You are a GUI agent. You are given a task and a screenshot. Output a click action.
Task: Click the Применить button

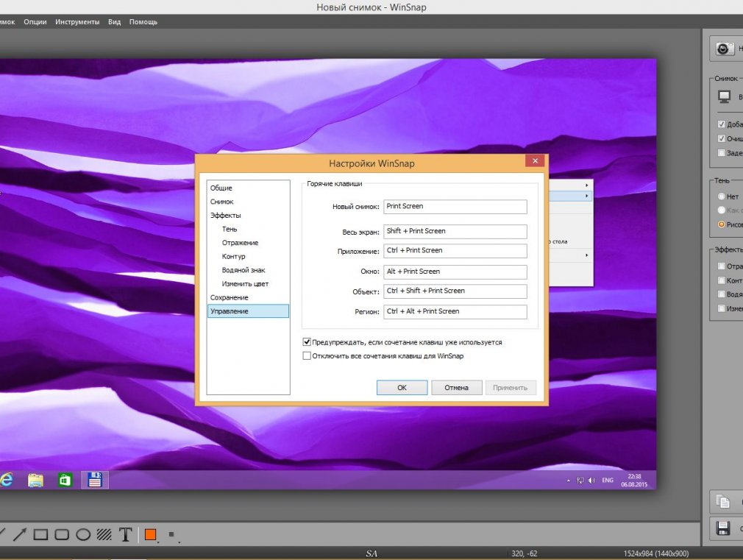[510, 387]
